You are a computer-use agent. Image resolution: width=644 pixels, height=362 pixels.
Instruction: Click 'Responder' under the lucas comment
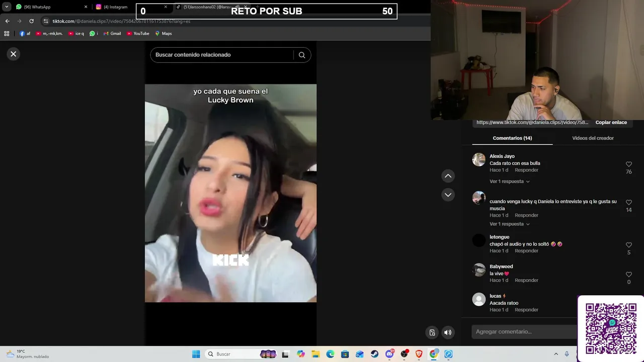click(x=526, y=310)
